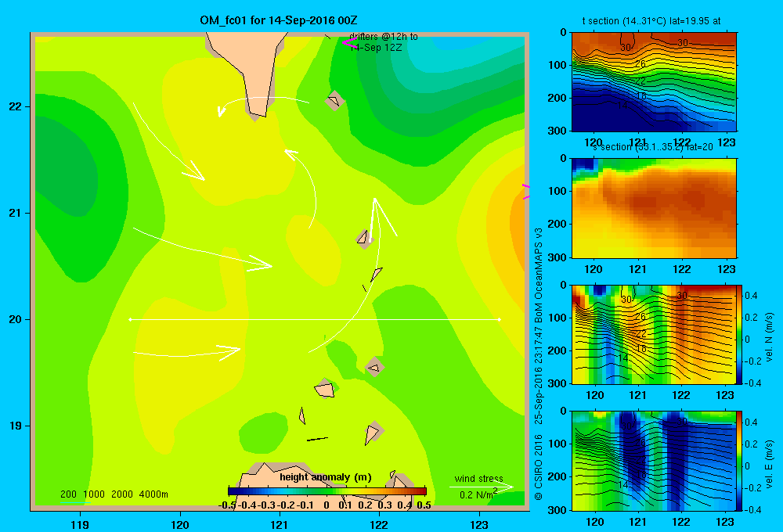Click longitude label 123 on the main map axis
Image resolution: width=783 pixels, height=532 pixels.
[x=479, y=524]
